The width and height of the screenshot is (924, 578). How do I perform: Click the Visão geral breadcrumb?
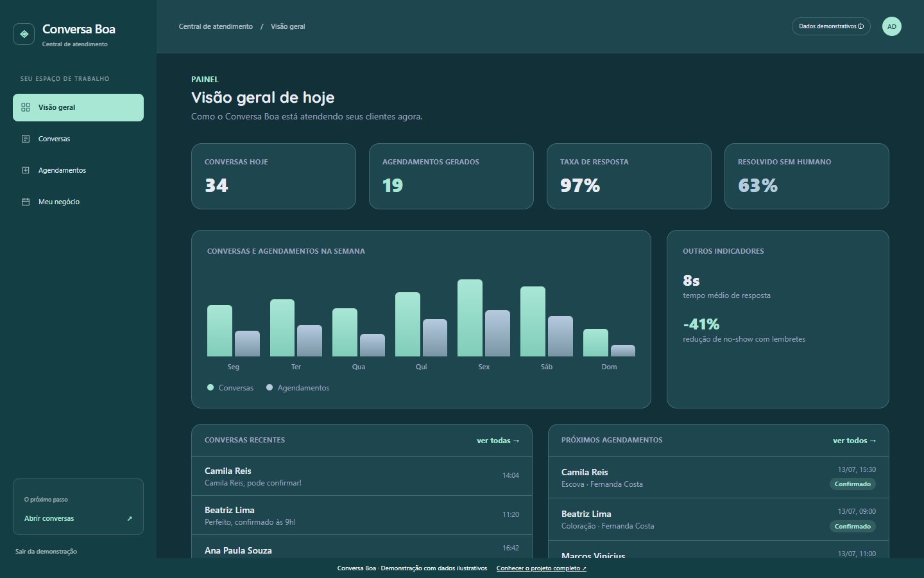(x=288, y=26)
